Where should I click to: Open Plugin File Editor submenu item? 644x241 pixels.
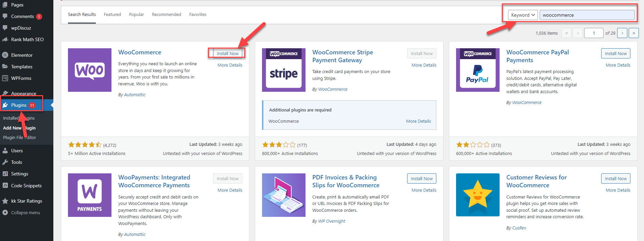pyautogui.click(x=19, y=137)
